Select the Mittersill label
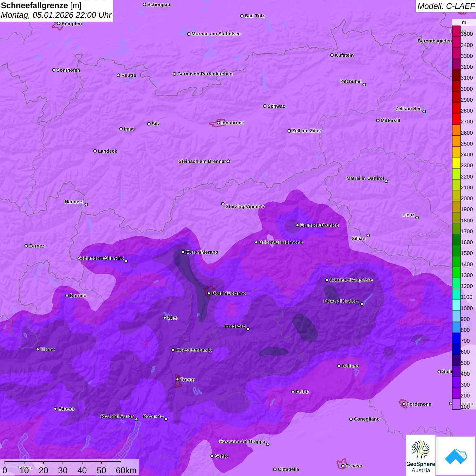The image size is (476, 476). [390, 120]
